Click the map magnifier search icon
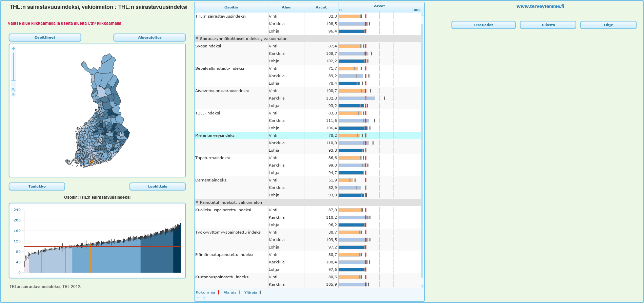The width and height of the screenshot is (644, 303). (14, 90)
